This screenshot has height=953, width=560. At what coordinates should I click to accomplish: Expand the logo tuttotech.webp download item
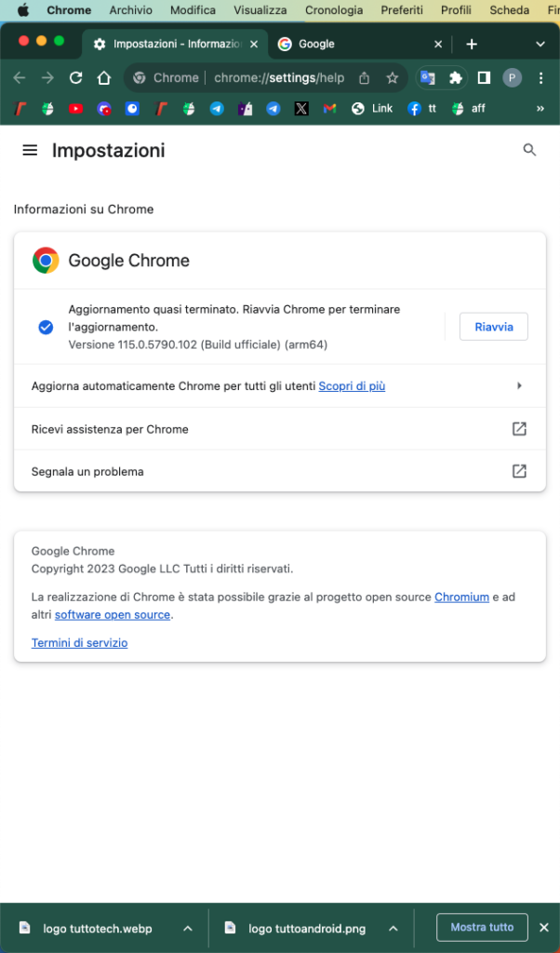tap(186, 928)
